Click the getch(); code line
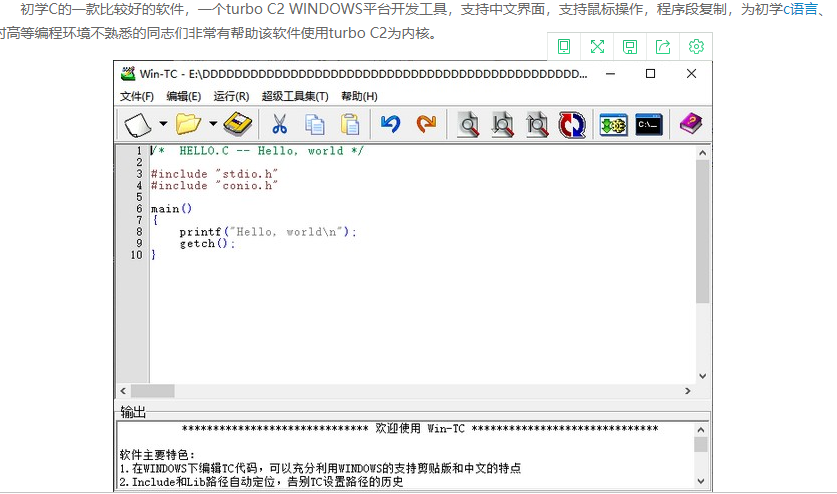This screenshot has width=837, height=494. click(207, 244)
